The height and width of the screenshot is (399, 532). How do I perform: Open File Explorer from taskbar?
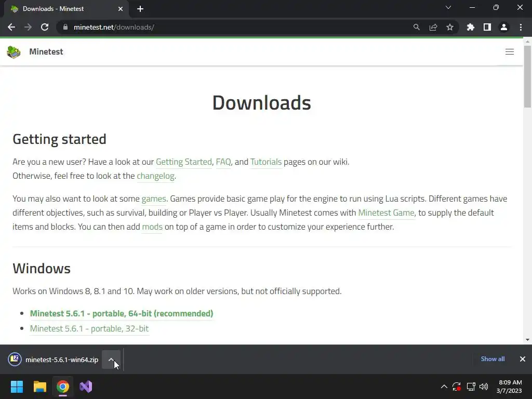(39, 387)
